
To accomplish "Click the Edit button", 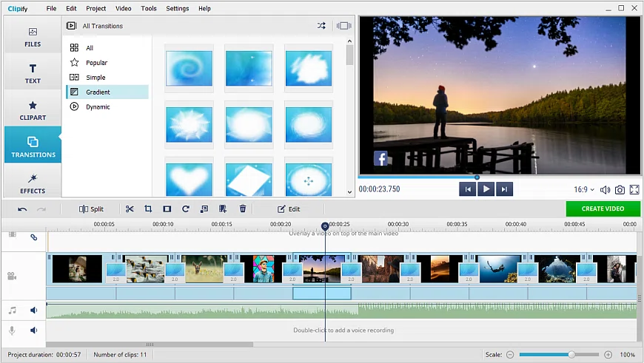I will pyautogui.click(x=289, y=209).
